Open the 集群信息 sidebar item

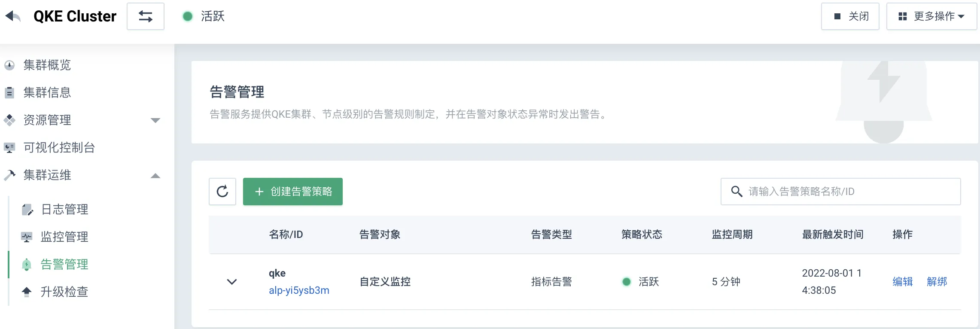tap(47, 93)
